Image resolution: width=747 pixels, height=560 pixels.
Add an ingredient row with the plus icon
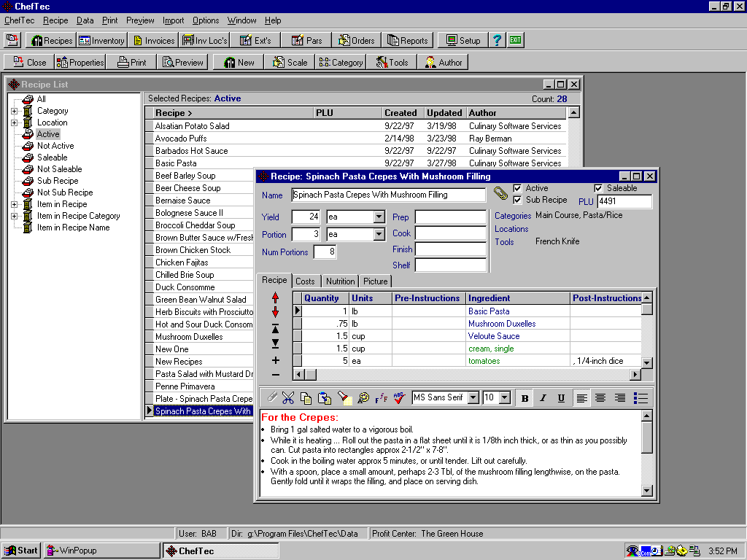point(275,360)
